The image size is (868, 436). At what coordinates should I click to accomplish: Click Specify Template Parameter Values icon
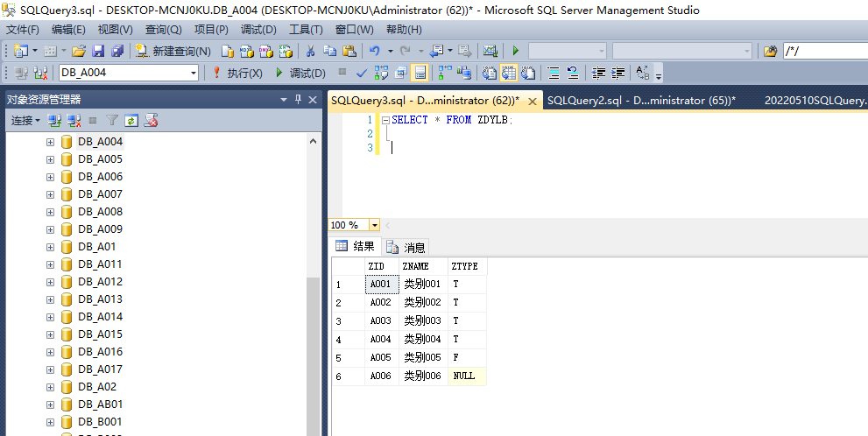click(x=642, y=73)
